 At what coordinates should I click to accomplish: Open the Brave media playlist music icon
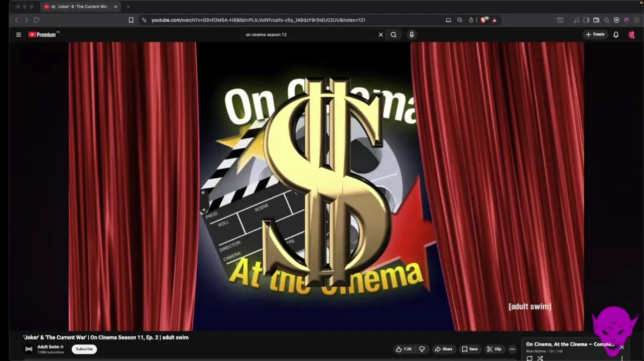(576, 20)
